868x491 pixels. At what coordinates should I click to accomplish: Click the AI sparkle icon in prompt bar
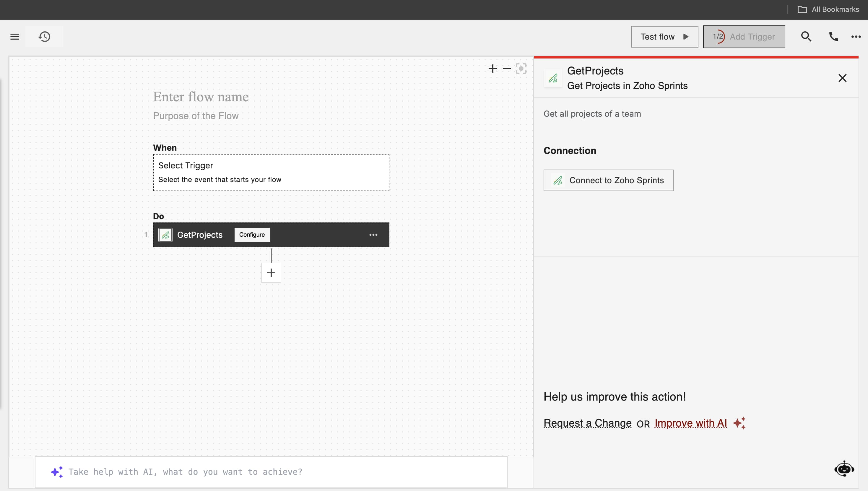click(57, 472)
